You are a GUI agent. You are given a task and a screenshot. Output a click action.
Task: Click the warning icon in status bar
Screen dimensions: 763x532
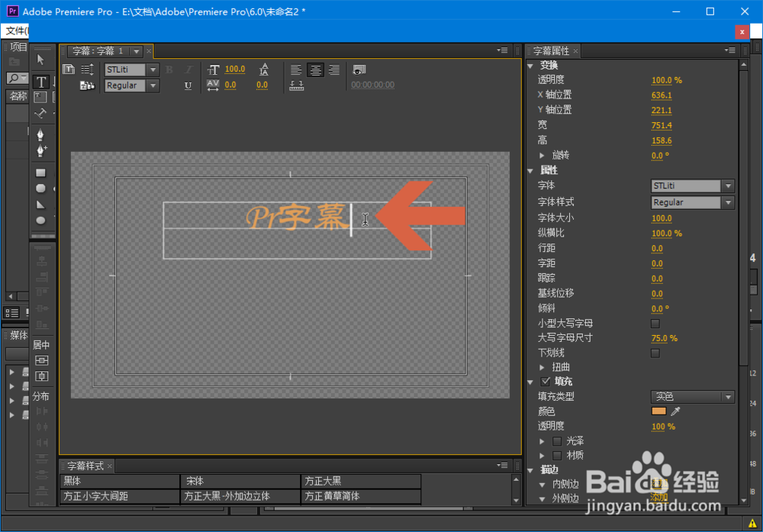pyautogui.click(x=752, y=524)
